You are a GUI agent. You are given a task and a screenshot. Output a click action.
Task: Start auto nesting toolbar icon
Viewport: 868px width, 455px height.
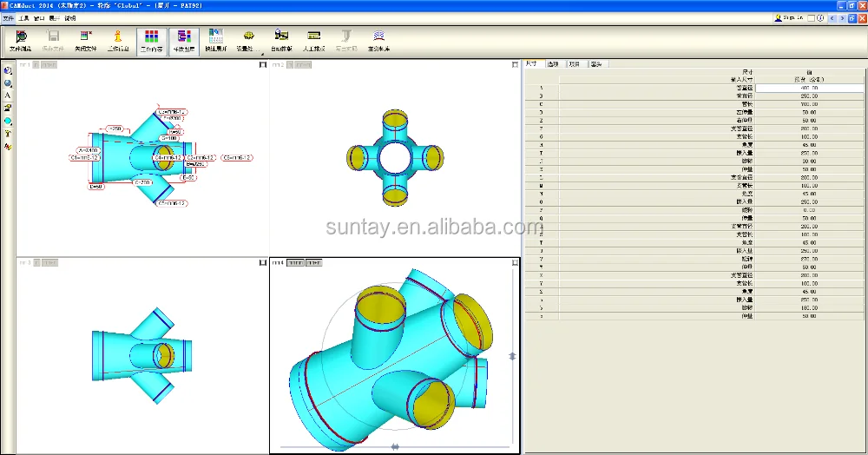tap(281, 36)
